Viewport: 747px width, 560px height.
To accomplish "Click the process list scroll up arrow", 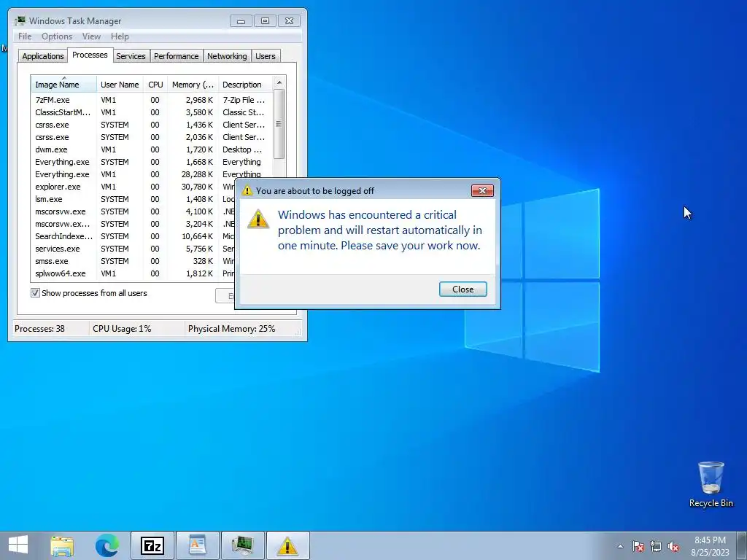I will (279, 82).
